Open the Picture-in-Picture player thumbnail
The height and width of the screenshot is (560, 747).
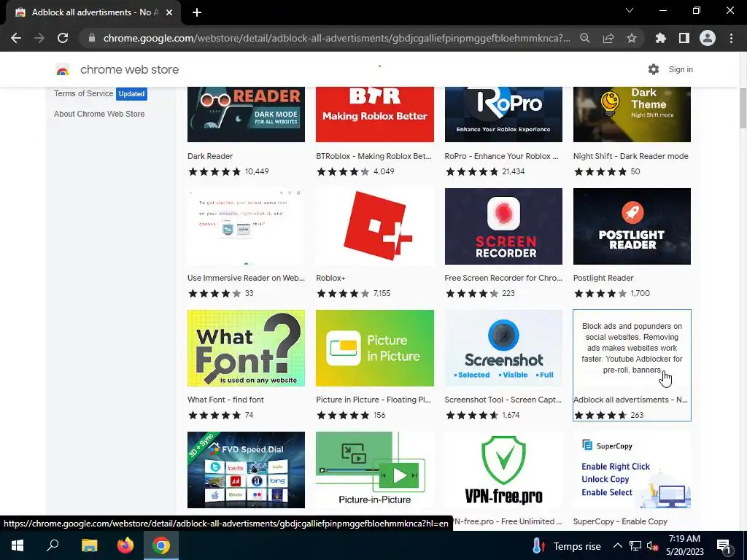tap(374, 470)
